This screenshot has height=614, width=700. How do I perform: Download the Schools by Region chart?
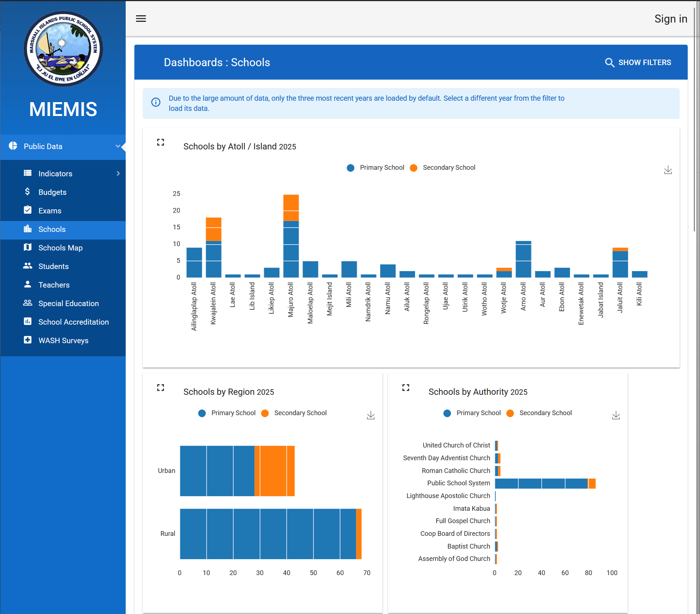tap(371, 415)
